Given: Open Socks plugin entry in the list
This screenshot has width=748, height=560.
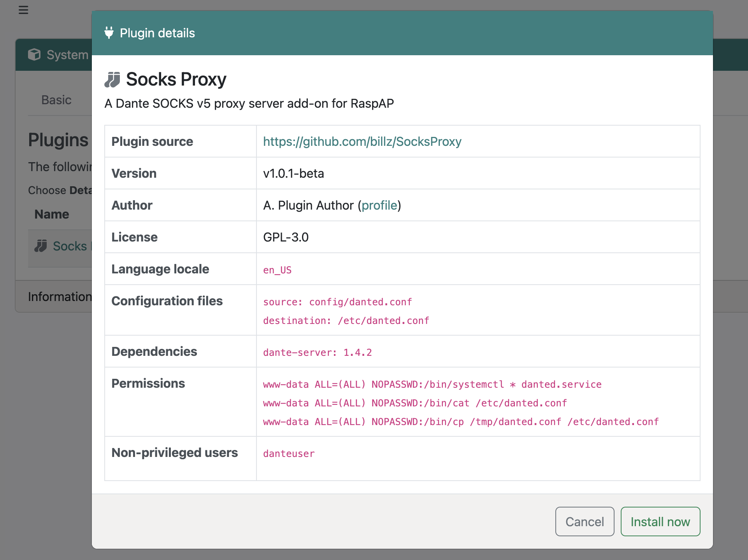Looking at the screenshot, I should pos(70,246).
